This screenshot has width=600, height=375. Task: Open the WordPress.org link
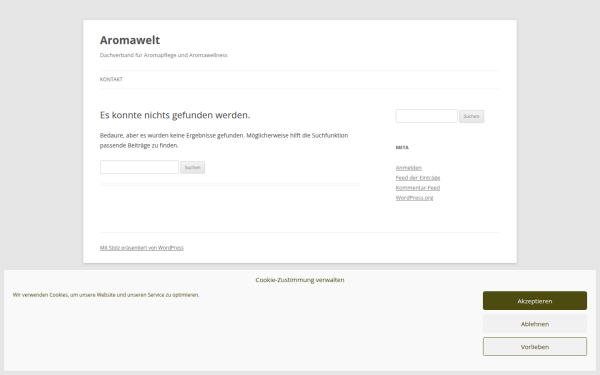coord(414,197)
